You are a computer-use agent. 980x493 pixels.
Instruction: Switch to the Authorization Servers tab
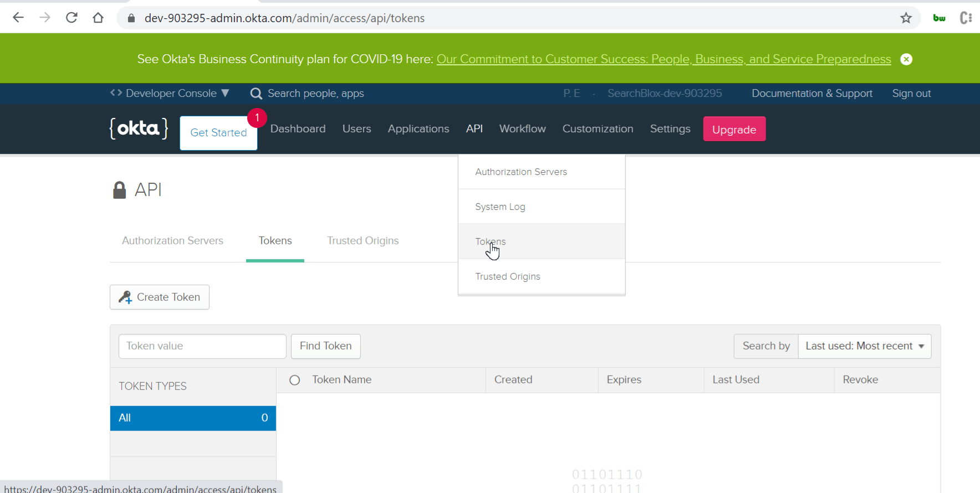[172, 240]
